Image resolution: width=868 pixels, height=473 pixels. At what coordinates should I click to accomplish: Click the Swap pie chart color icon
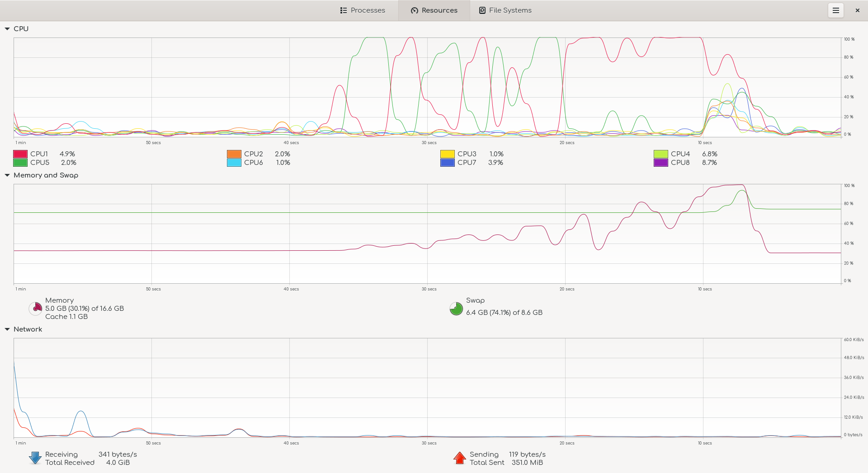[x=456, y=309]
